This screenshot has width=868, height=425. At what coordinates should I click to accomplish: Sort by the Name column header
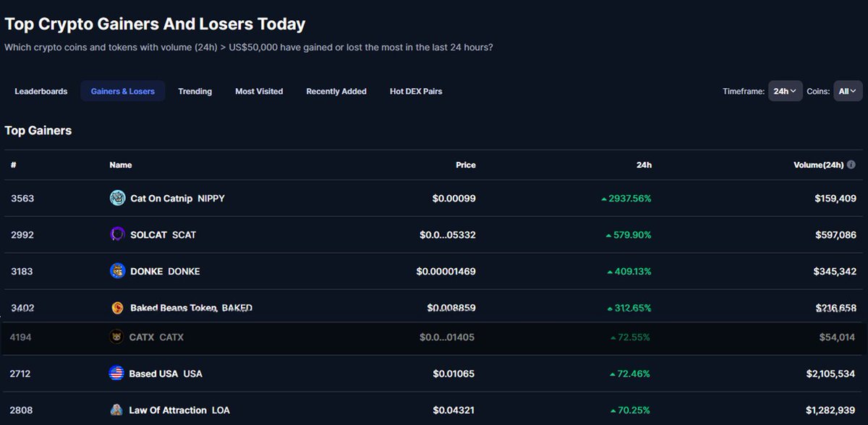(x=121, y=165)
